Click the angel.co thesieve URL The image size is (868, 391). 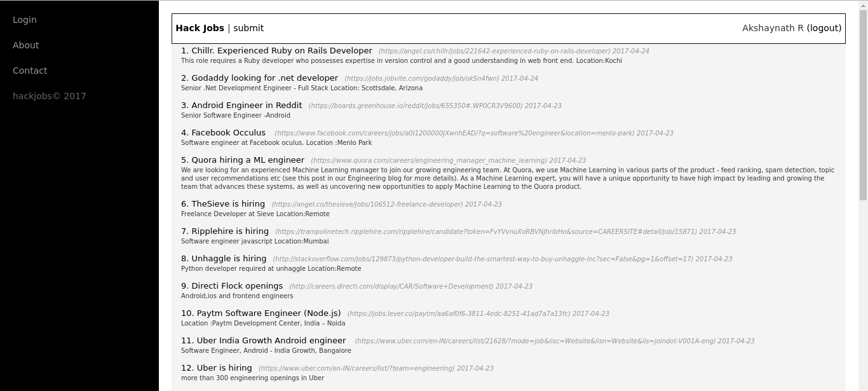pos(367,204)
